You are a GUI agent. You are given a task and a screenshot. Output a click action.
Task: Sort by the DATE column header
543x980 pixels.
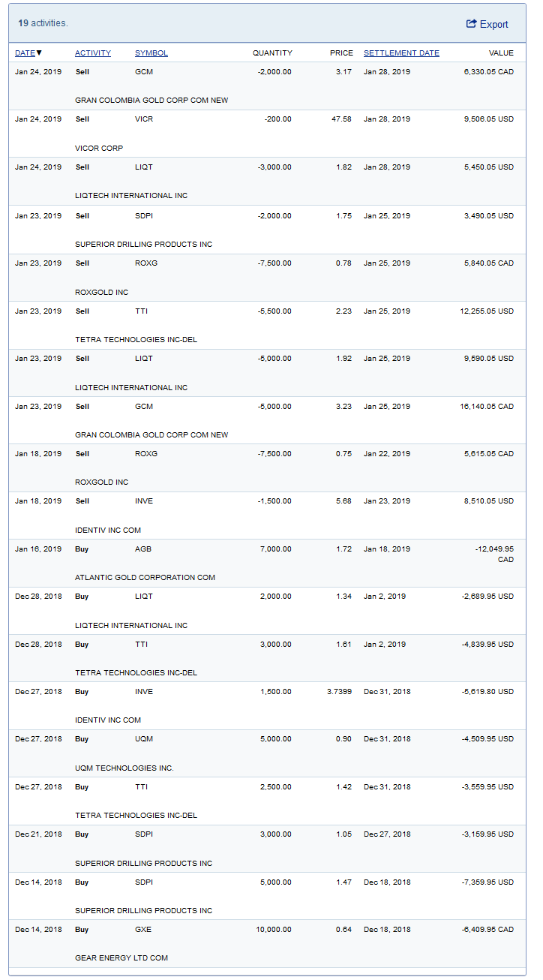(x=25, y=53)
